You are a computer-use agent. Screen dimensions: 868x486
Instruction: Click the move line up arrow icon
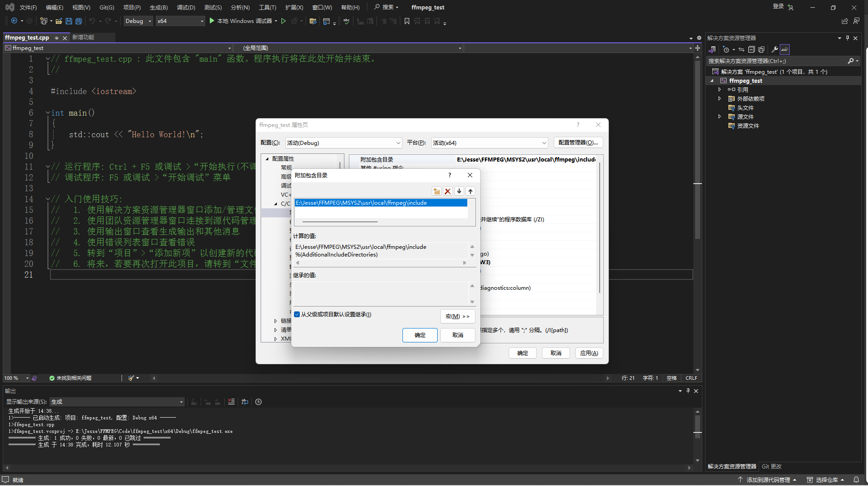470,191
